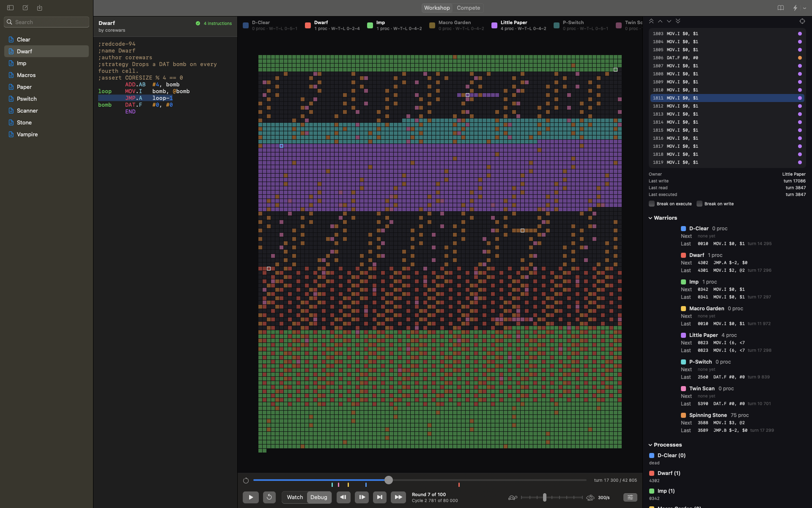
Task: Open the dropdown arrow beside lightning bolt
Action: [804, 8]
